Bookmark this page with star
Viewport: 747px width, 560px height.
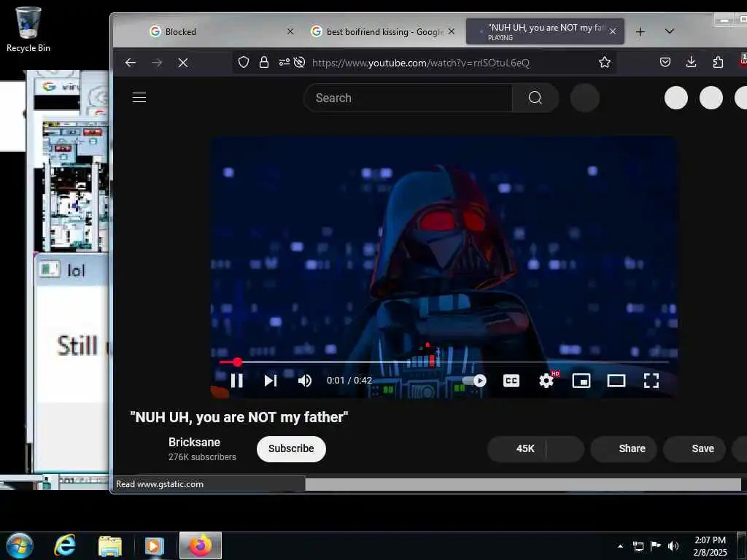605,63
